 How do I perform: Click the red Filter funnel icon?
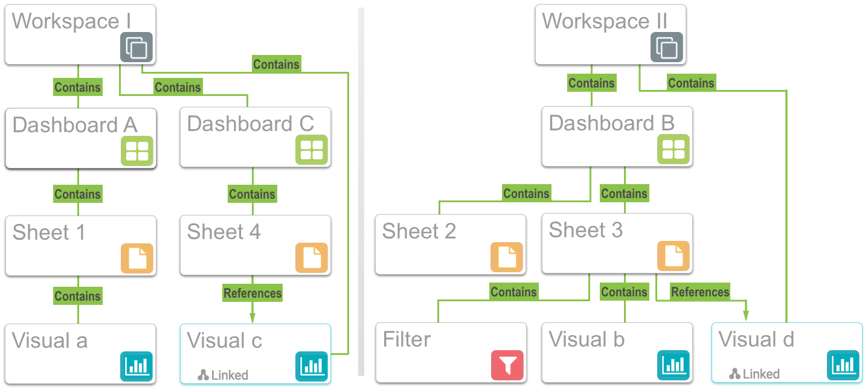[507, 365]
